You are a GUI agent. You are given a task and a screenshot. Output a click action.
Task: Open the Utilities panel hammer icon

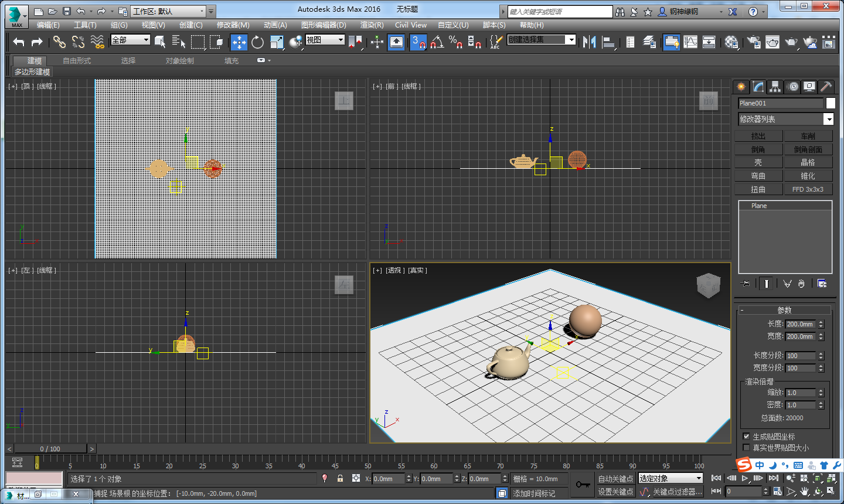pyautogui.click(x=826, y=87)
